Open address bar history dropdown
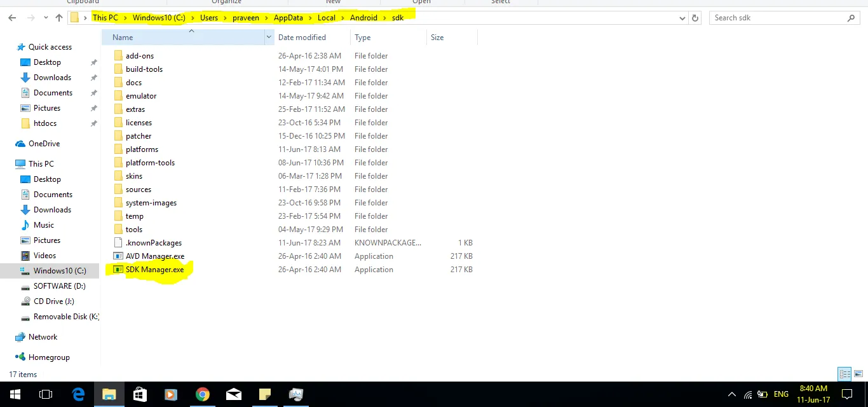 point(683,18)
